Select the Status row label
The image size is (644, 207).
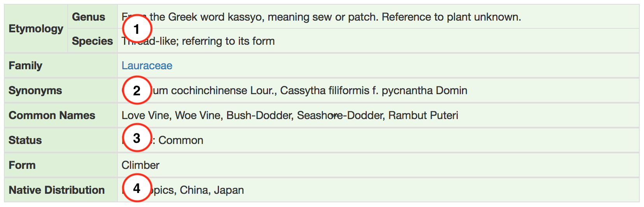pos(25,140)
